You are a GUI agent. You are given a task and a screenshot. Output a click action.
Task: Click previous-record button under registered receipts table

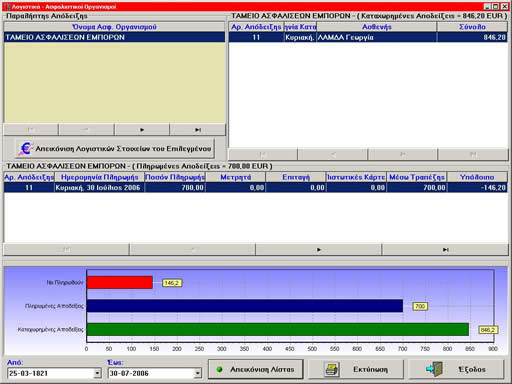coord(333,154)
